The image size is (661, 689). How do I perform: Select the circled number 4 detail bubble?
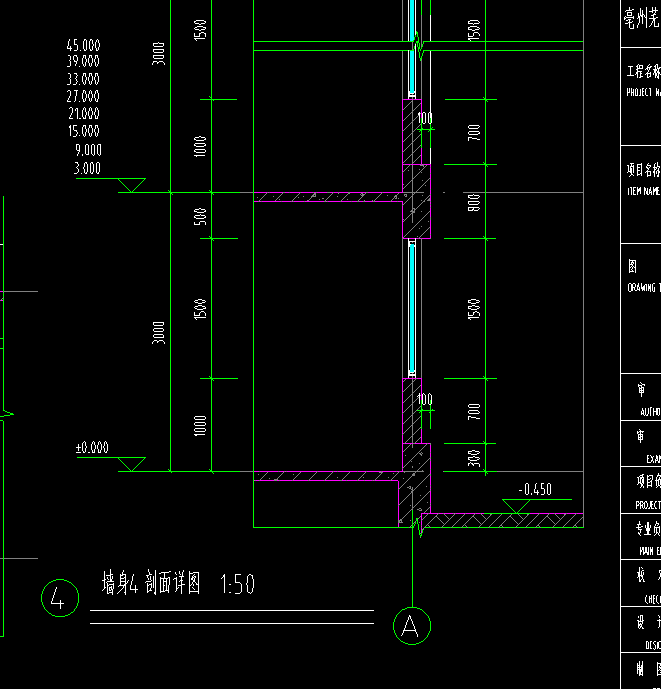point(60,598)
